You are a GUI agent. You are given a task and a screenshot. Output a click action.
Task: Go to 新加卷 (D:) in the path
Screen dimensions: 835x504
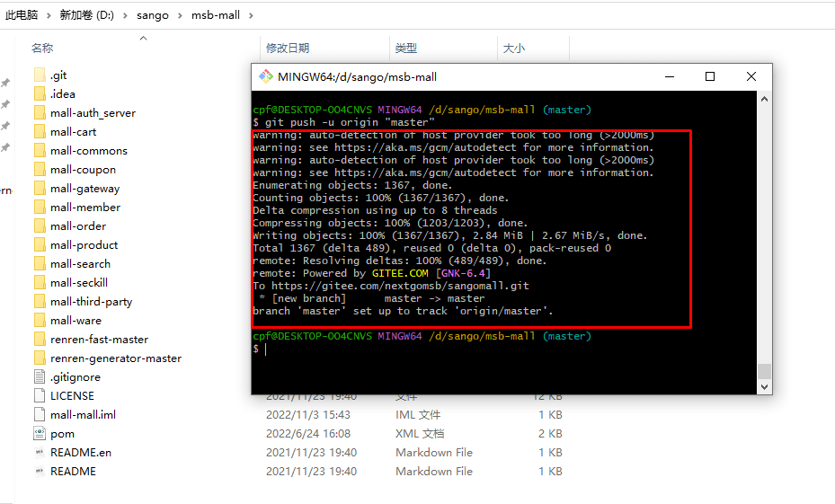(x=87, y=15)
